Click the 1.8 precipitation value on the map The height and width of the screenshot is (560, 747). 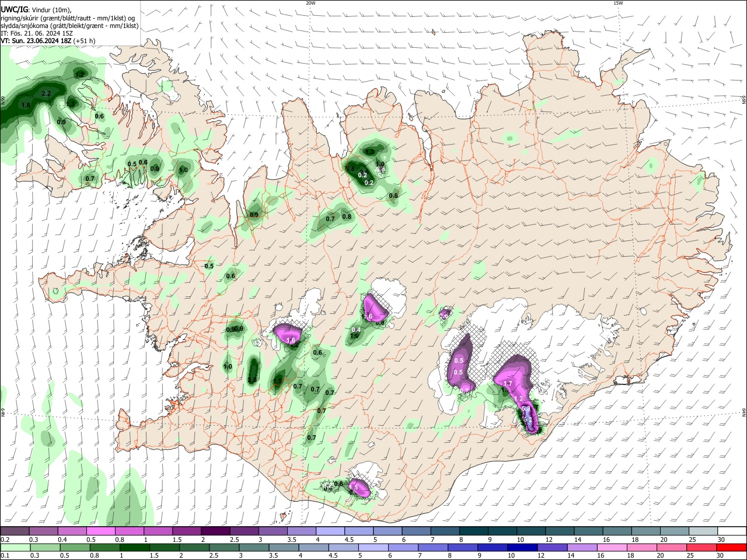(x=26, y=106)
